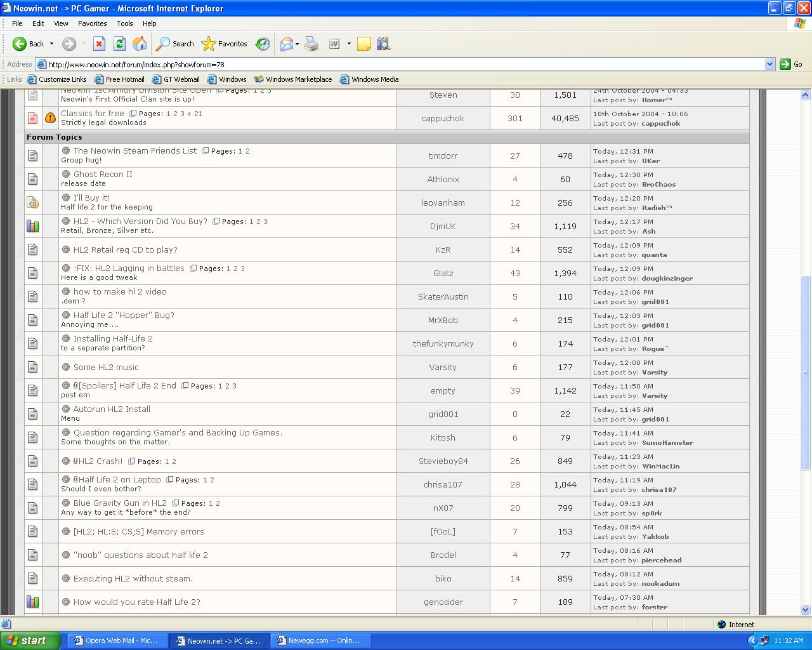Expand the Address bar dropdown list
Screen dimensions: 812x650
(x=769, y=64)
